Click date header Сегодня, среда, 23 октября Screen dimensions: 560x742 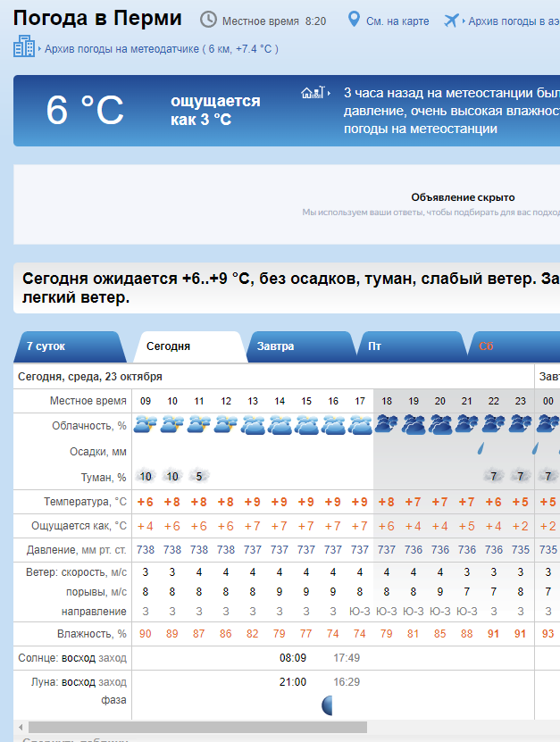tap(90, 377)
